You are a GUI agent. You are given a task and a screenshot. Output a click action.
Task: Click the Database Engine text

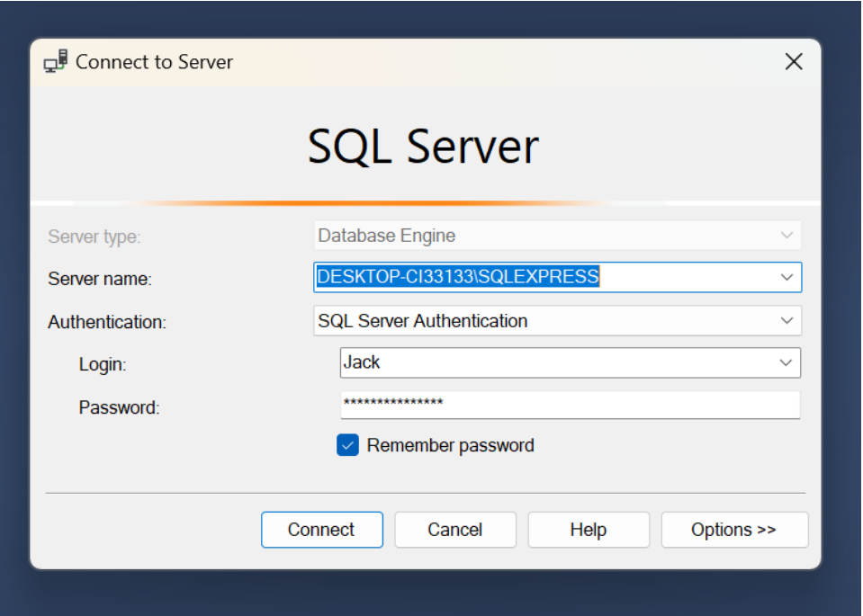point(386,236)
